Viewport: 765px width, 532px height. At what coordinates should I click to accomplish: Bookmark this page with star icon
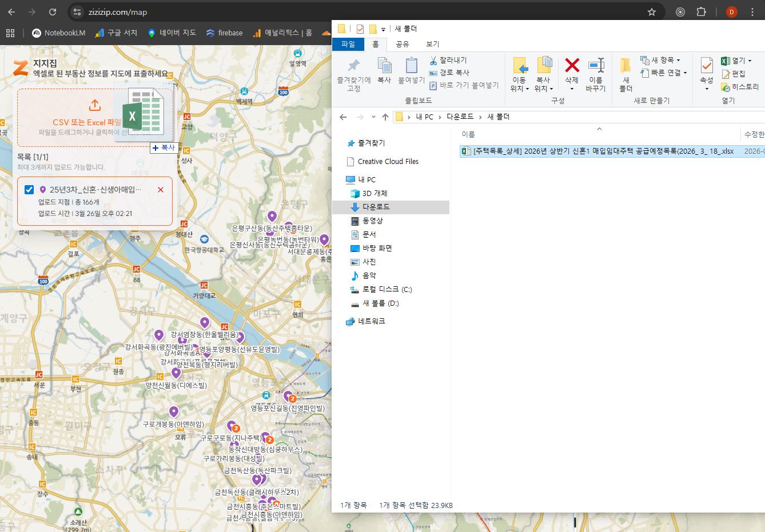click(x=651, y=12)
